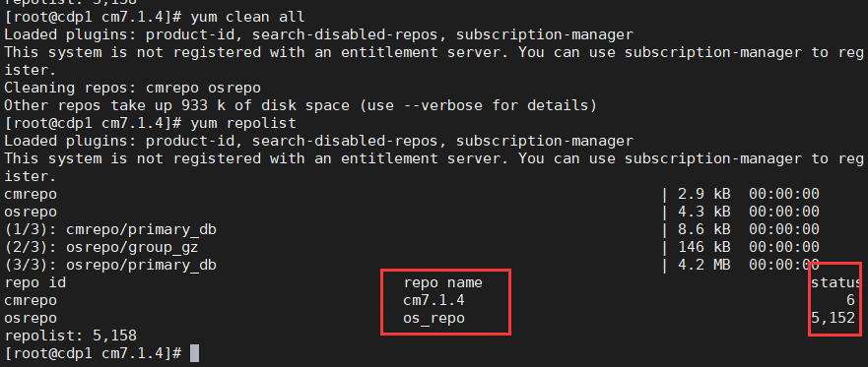Click the status count '5,152' for osrepo
The width and height of the screenshot is (868, 367).
pos(833,318)
